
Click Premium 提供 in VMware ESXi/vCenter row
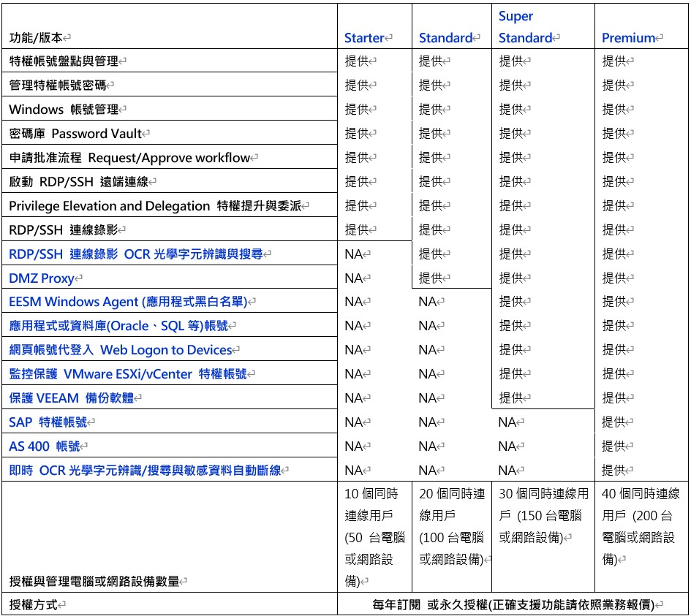[x=614, y=374]
